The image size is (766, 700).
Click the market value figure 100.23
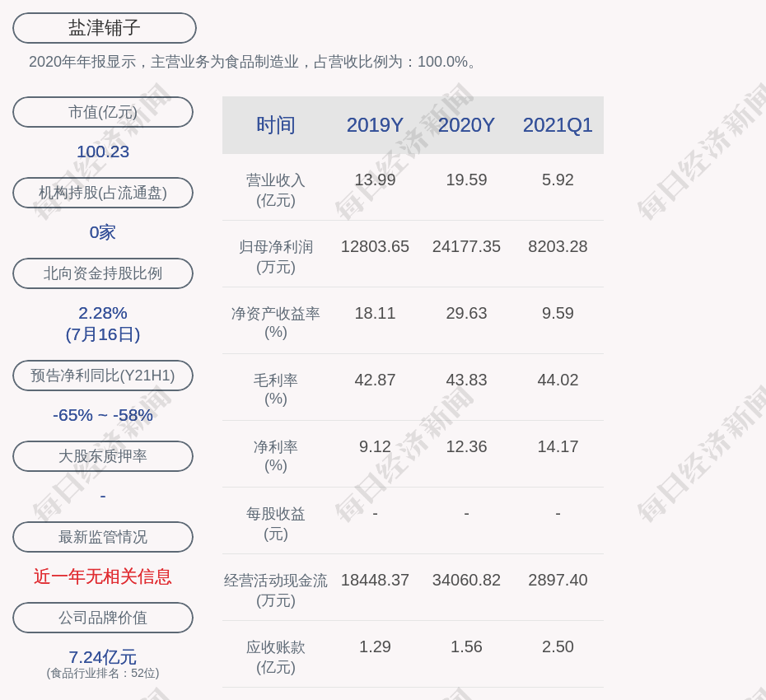pos(103,152)
